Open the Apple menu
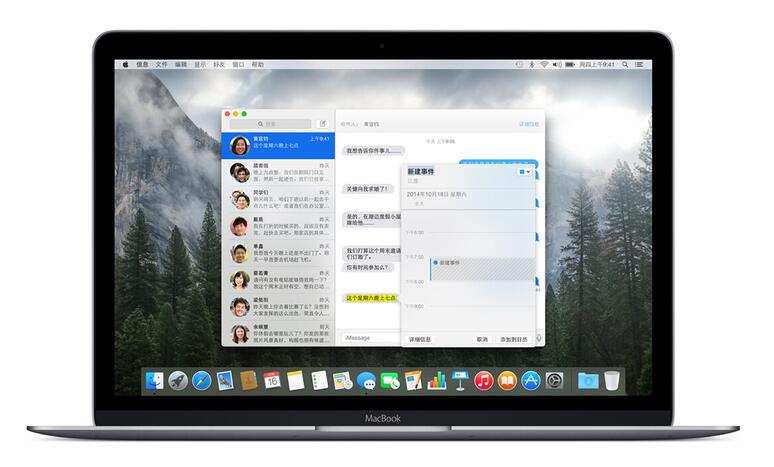The height and width of the screenshot is (467, 774). [125, 65]
